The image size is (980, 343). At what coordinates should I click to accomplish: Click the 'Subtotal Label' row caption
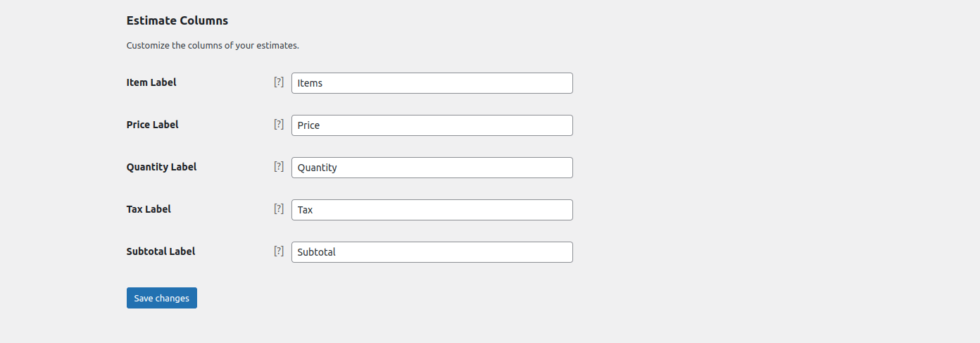[161, 251]
